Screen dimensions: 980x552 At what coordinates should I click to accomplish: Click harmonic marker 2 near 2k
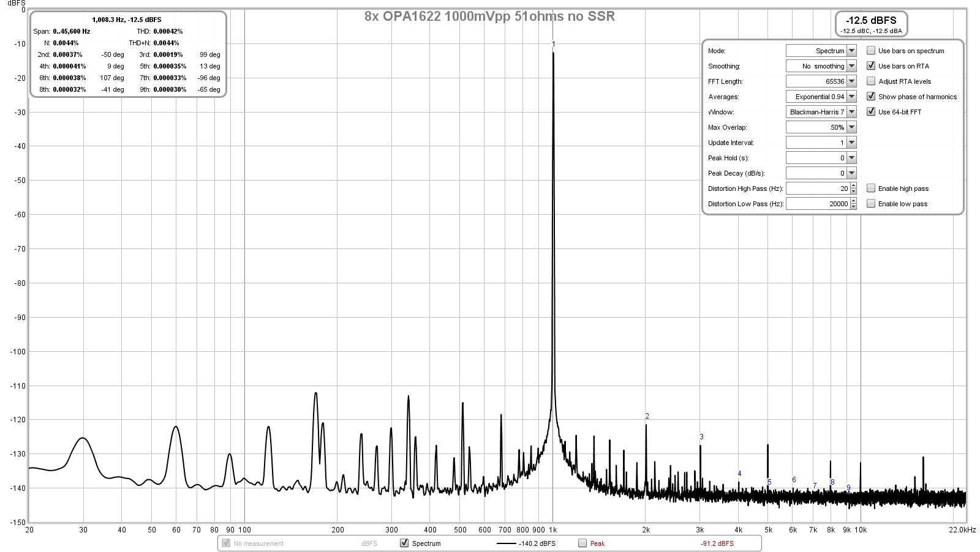[x=647, y=416]
